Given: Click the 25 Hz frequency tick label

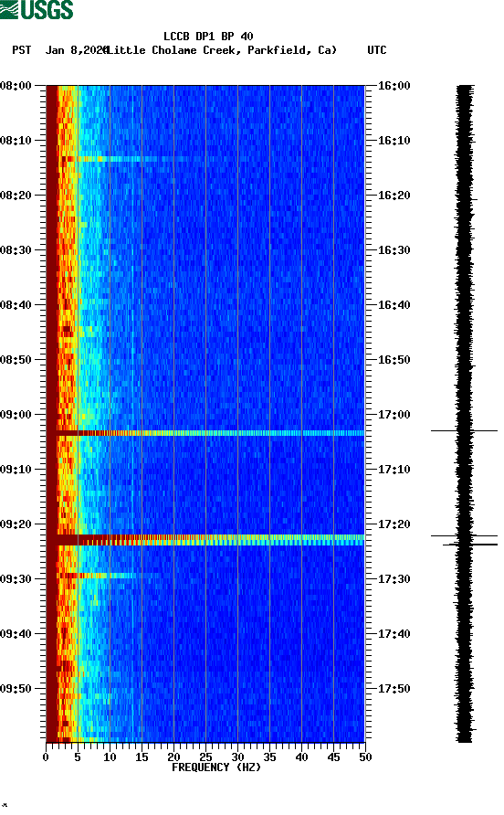Looking at the screenshot, I should click(205, 757).
